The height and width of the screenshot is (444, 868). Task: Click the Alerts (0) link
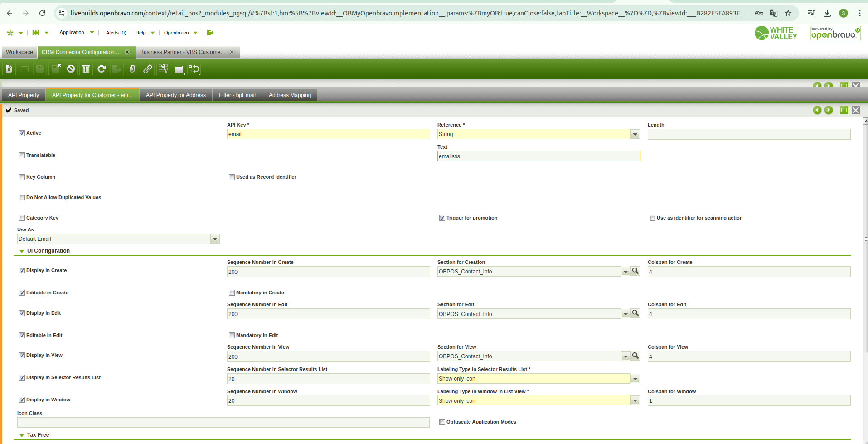click(x=116, y=33)
